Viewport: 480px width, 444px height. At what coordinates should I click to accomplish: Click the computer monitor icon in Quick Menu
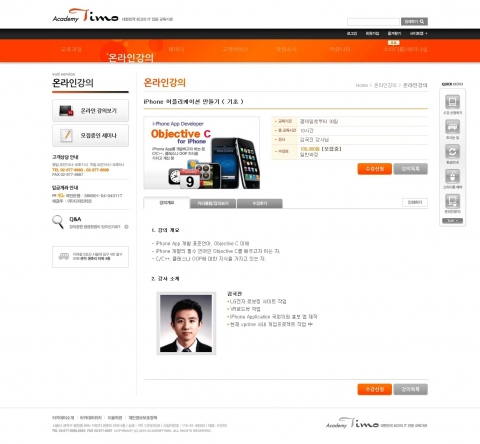[452, 102]
